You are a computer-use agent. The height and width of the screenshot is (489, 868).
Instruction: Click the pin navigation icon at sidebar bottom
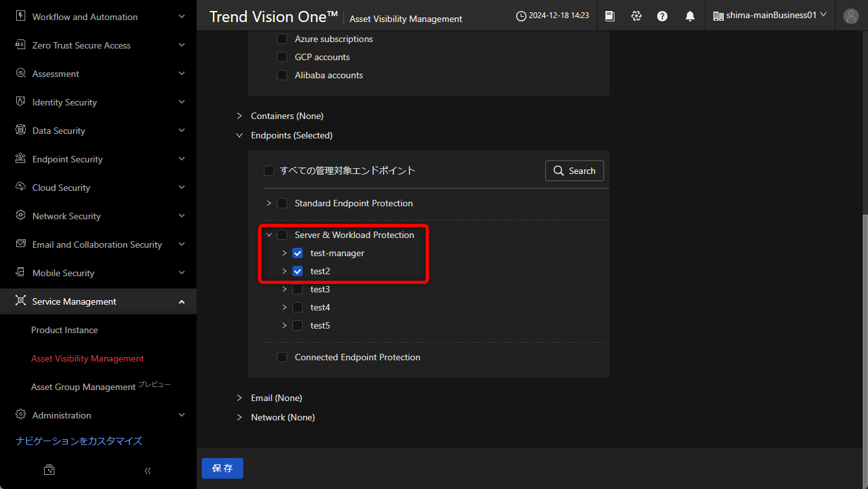49,470
